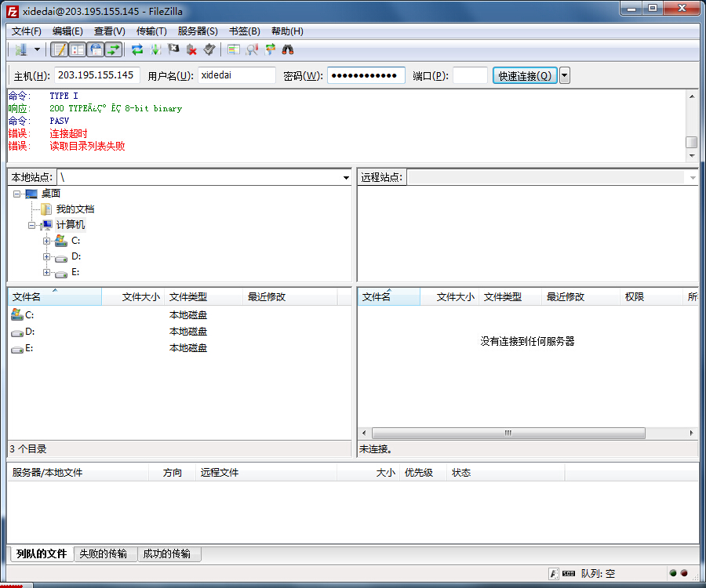Screen dimensions: 706x588
Task: Select the C: row in local file list
Action: pos(179,315)
